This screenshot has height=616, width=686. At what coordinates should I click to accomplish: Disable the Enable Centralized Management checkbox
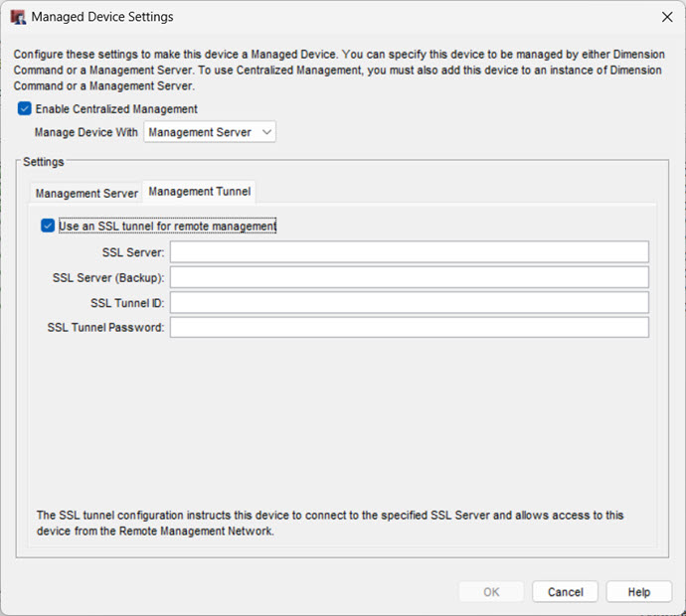tap(25, 109)
